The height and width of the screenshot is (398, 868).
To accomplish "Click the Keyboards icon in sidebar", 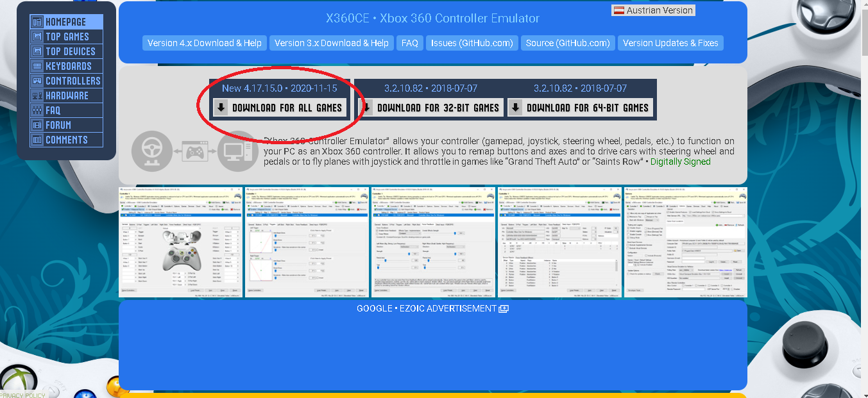I will coord(37,66).
